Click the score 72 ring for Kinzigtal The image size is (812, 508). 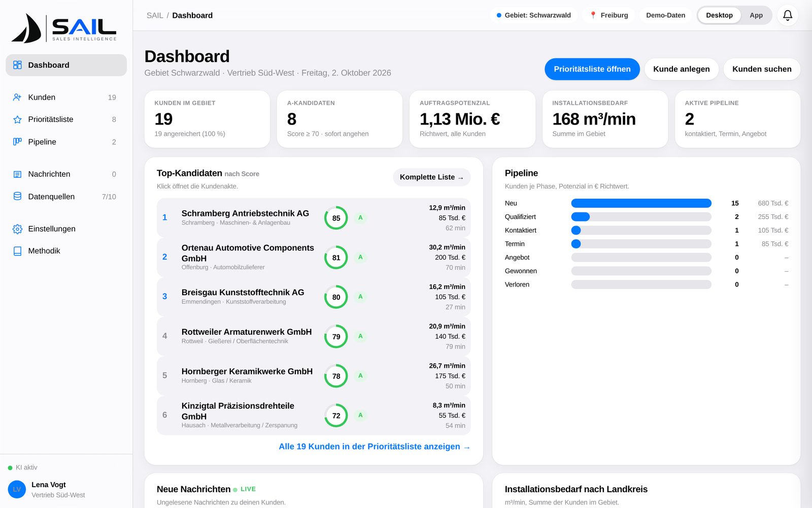coord(336,416)
